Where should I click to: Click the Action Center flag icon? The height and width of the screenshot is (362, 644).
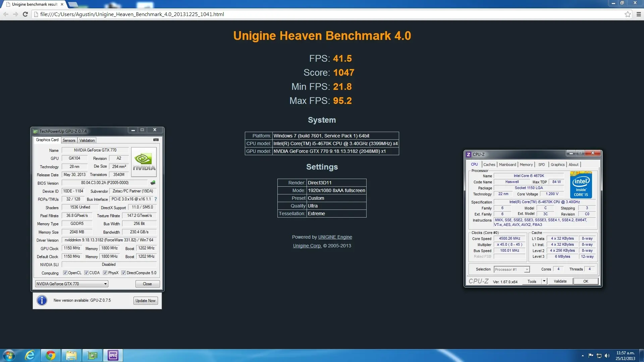(591, 356)
